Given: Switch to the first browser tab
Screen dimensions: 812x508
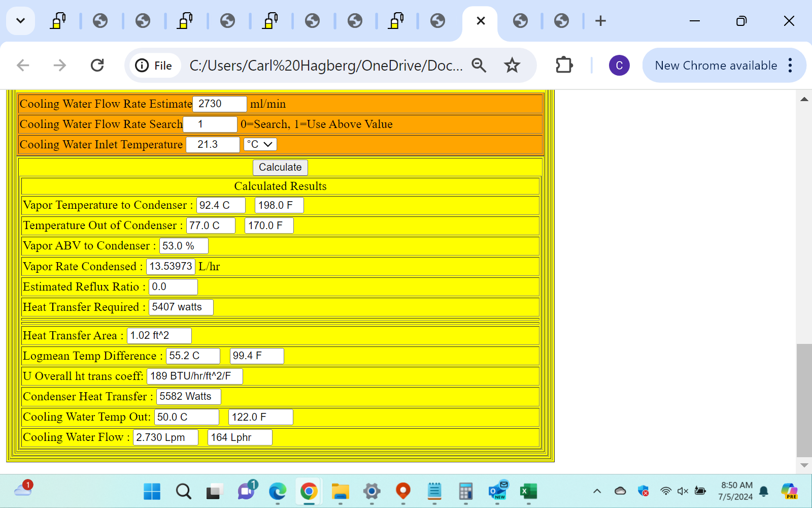Looking at the screenshot, I should (x=58, y=21).
